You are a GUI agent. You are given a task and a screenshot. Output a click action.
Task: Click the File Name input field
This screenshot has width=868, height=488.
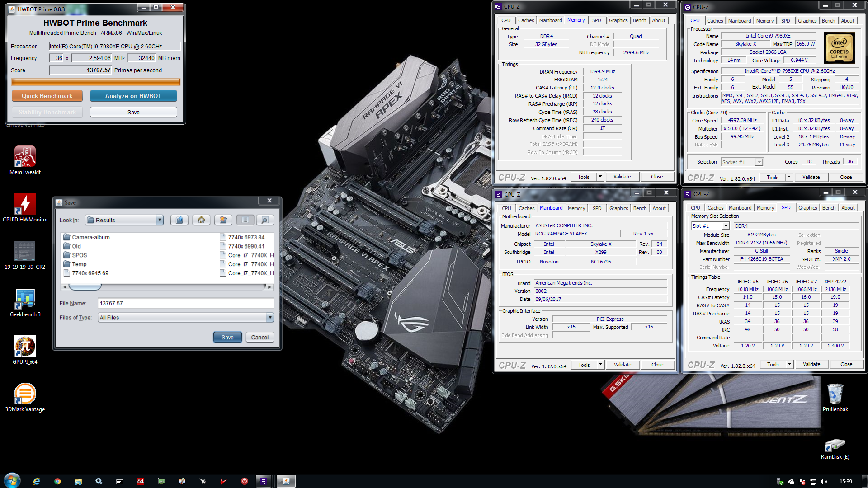pos(186,303)
